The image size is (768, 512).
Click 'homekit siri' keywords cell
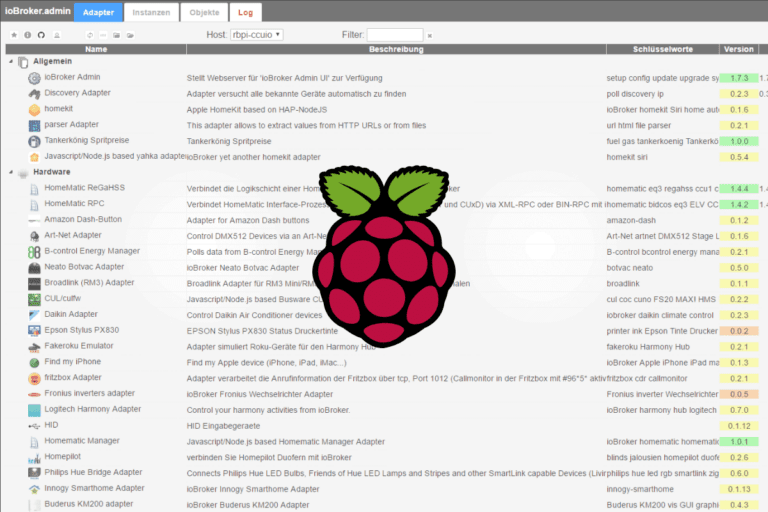tap(627, 157)
